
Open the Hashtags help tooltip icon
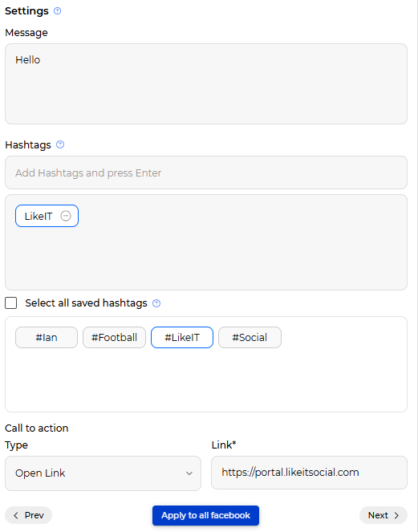click(60, 144)
